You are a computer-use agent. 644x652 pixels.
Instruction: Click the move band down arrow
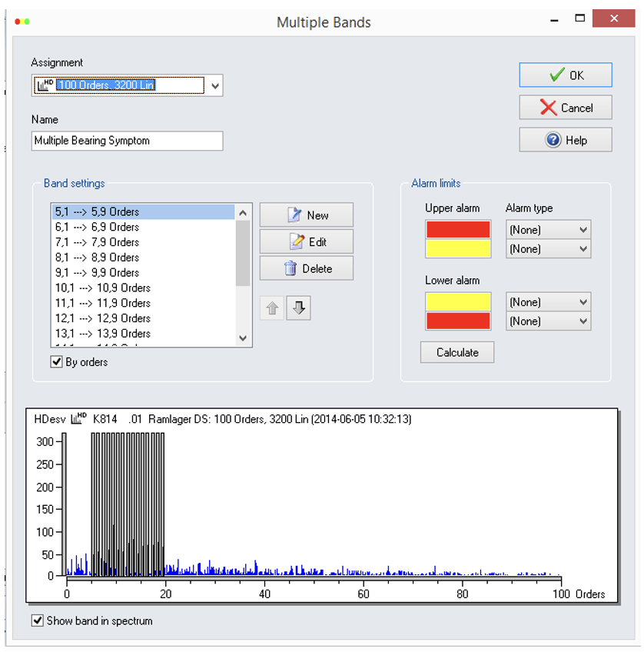[x=299, y=308]
